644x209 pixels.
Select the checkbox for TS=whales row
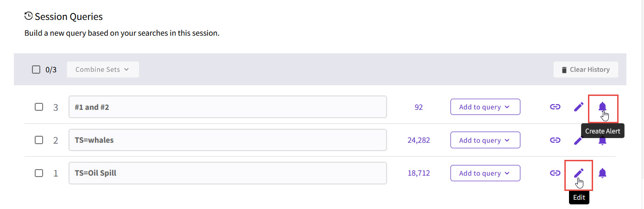tap(39, 140)
